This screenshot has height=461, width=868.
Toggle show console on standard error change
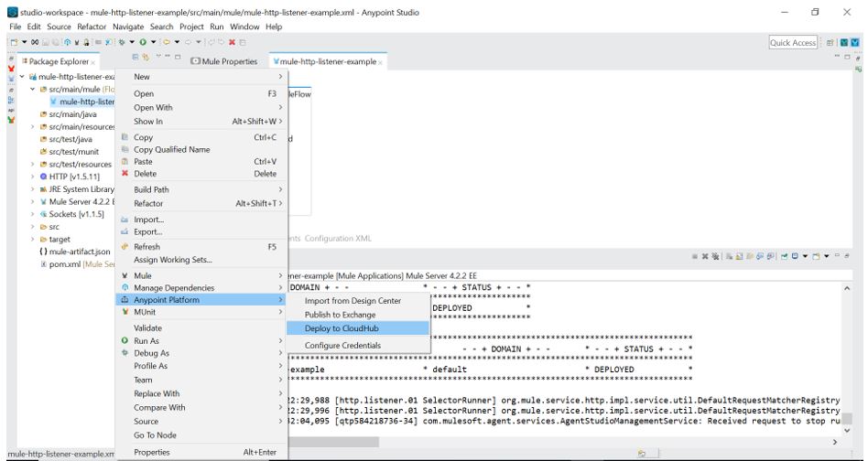[x=771, y=256]
